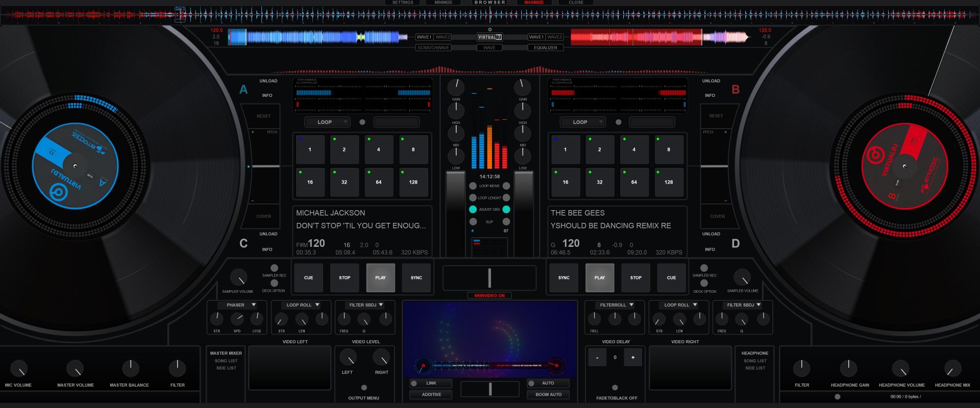Choose SONG LIST under MASTER MIXER
The width and height of the screenshot is (980, 408).
point(226,361)
